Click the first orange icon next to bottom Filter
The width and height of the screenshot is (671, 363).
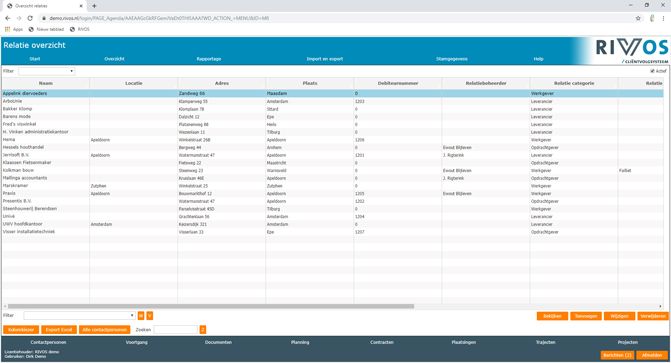[141, 316]
